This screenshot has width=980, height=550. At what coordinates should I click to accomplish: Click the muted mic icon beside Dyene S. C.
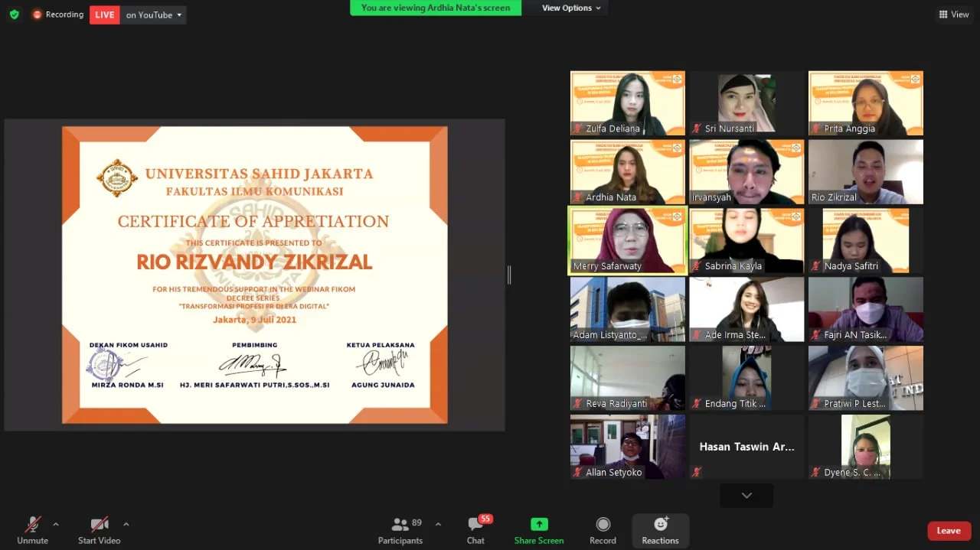click(x=816, y=472)
